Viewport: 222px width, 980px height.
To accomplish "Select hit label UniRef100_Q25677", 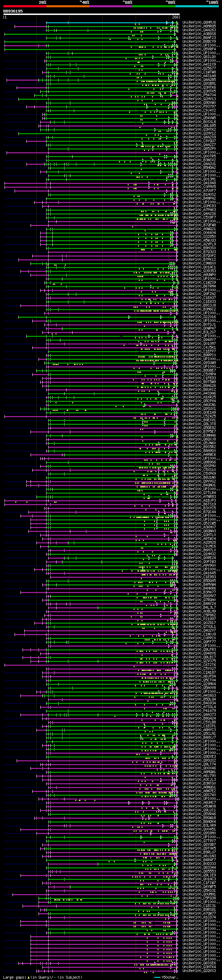I will (x=199, y=68).
